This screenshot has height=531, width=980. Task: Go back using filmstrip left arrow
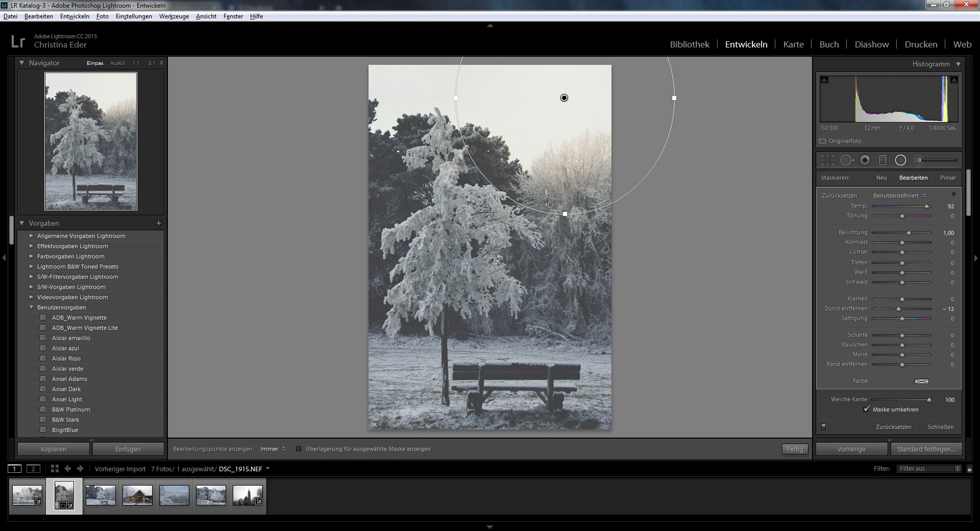click(68, 469)
